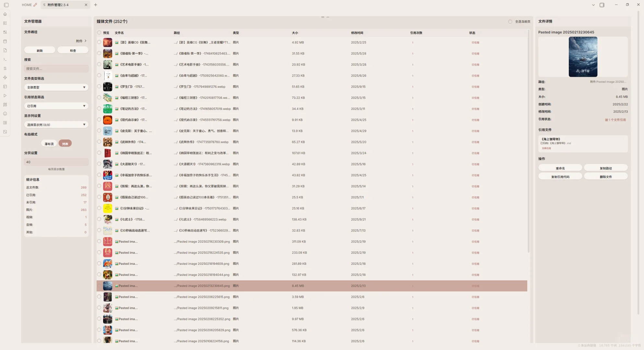
Task: Select the checkbox for 《罗生门》 row
Action: point(99,87)
